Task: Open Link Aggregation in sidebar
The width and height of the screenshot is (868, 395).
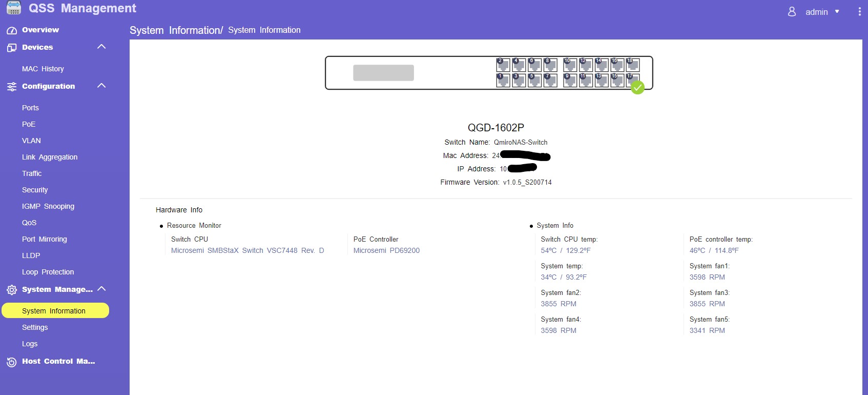Action: 50,157
